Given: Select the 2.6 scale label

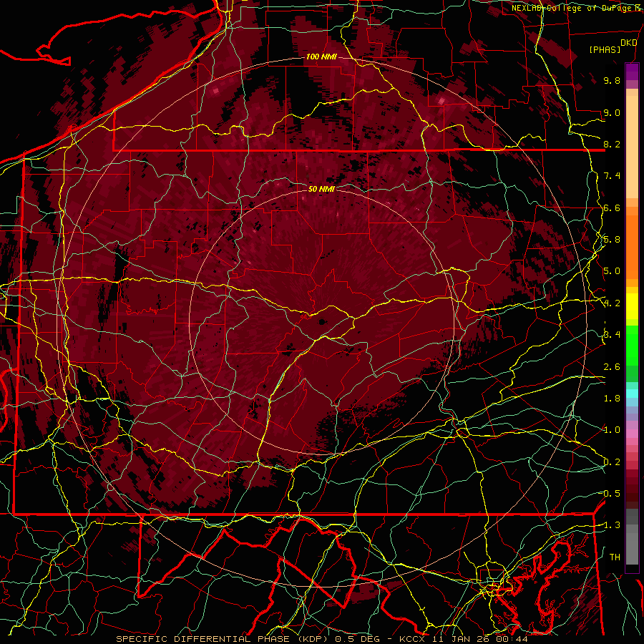Looking at the screenshot, I should point(612,367).
